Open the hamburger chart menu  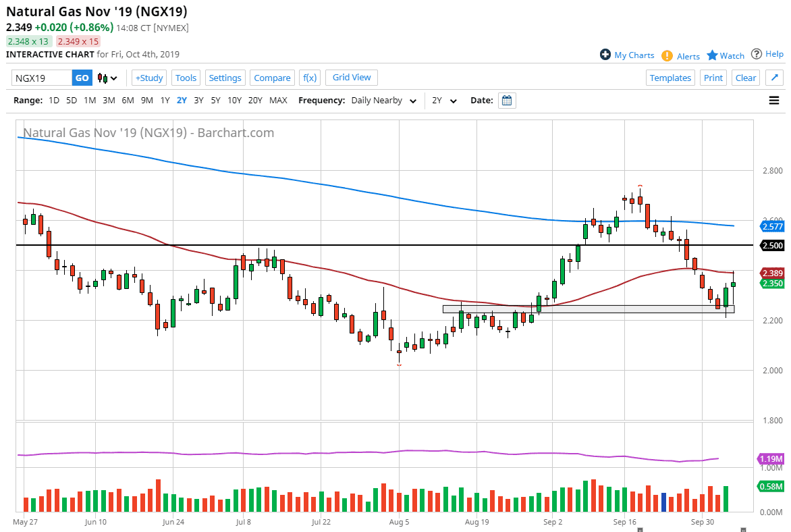[774, 101]
